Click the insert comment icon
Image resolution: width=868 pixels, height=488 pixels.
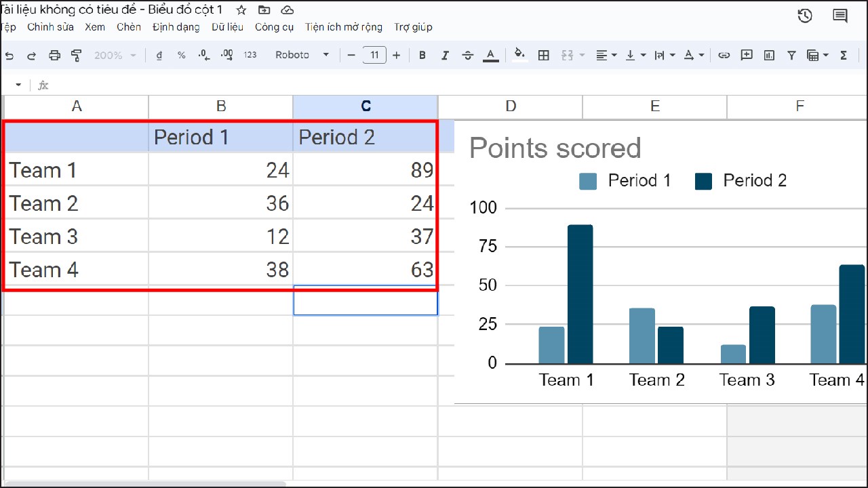(747, 56)
